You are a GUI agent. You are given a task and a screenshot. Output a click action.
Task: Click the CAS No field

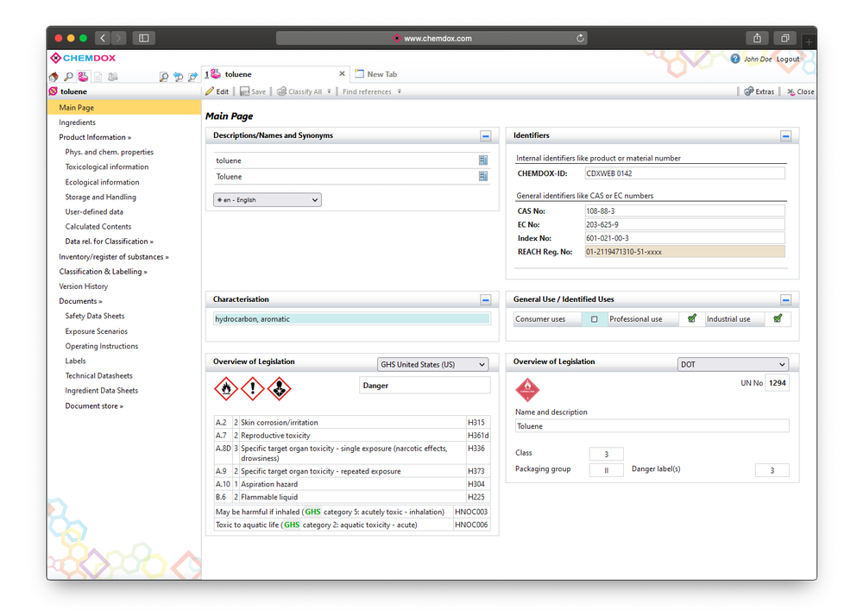click(x=684, y=211)
